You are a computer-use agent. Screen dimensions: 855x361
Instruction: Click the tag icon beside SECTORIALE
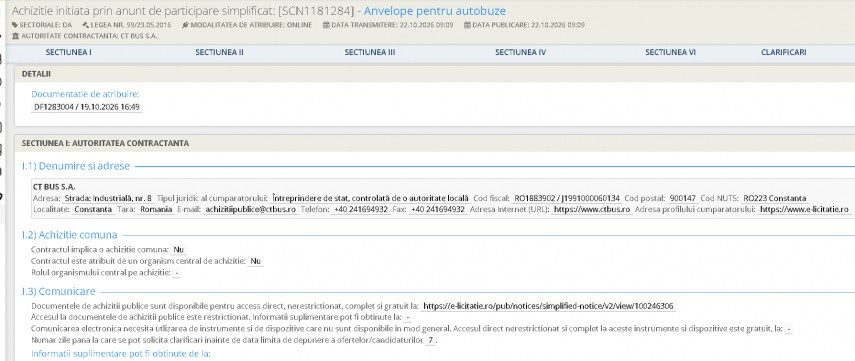(15, 25)
